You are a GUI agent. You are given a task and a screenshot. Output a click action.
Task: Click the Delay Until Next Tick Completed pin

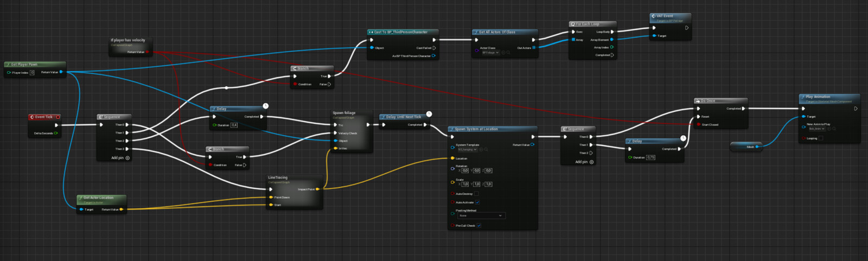(425, 125)
